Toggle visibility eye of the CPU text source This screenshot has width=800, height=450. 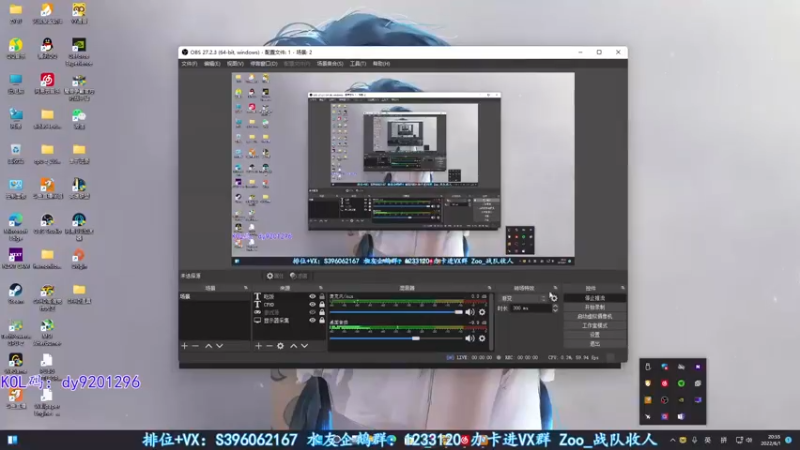pyautogui.click(x=312, y=305)
